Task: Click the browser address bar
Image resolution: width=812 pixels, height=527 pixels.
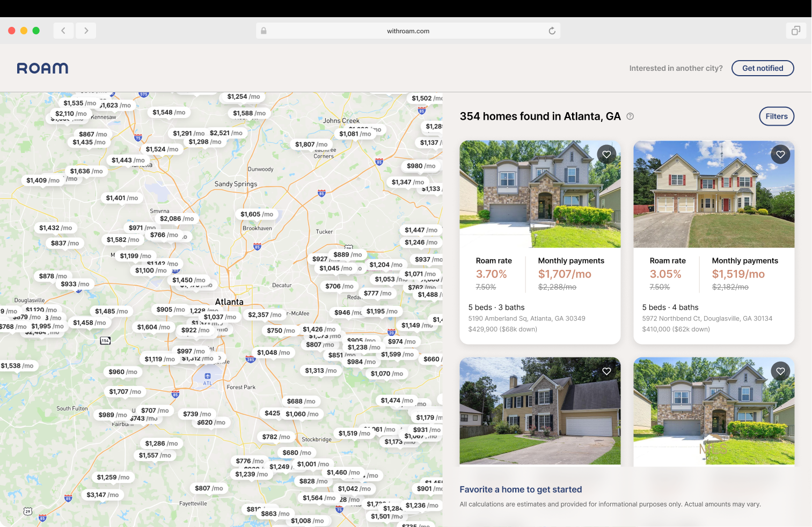Action: click(x=409, y=31)
